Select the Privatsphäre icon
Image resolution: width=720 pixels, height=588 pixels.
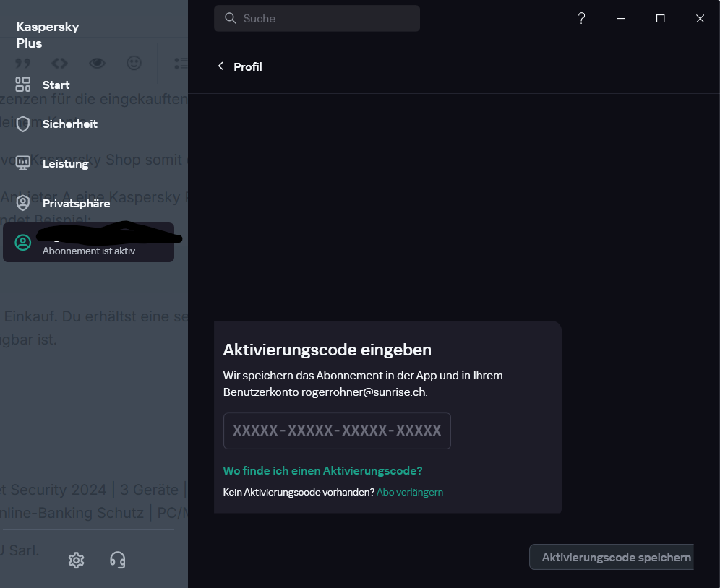point(23,203)
